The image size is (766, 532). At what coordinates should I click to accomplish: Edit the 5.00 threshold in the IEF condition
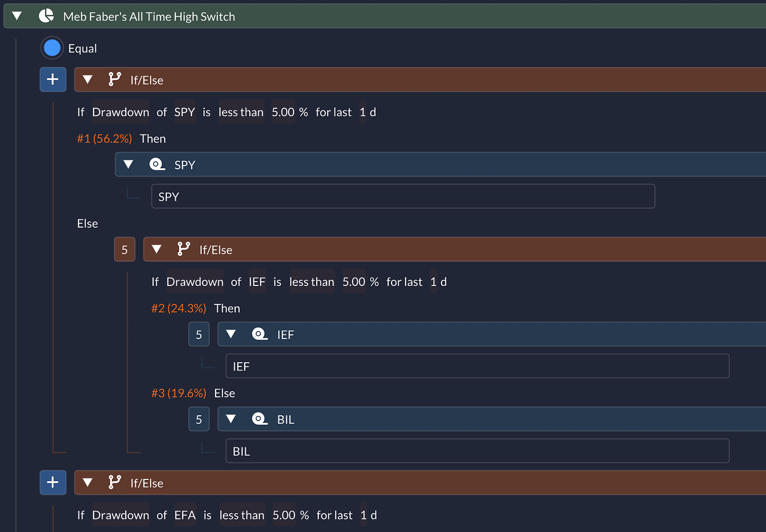pos(354,282)
